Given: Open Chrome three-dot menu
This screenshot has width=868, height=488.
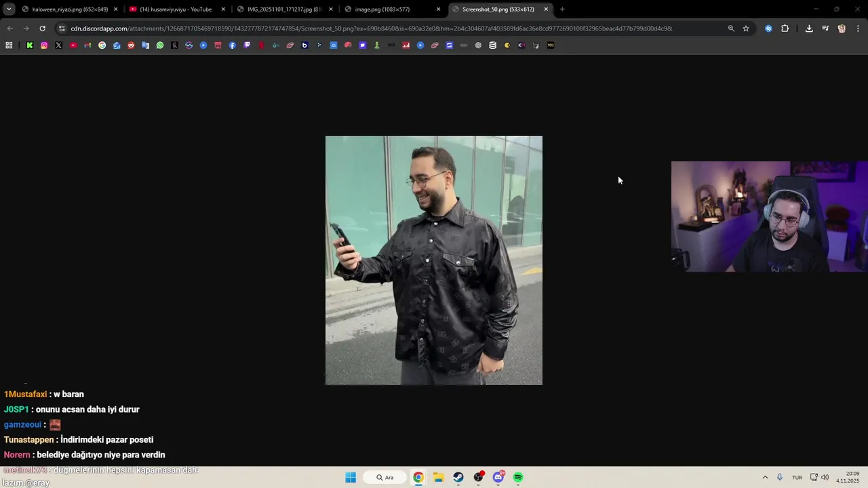Looking at the screenshot, I should pyautogui.click(x=859, y=28).
